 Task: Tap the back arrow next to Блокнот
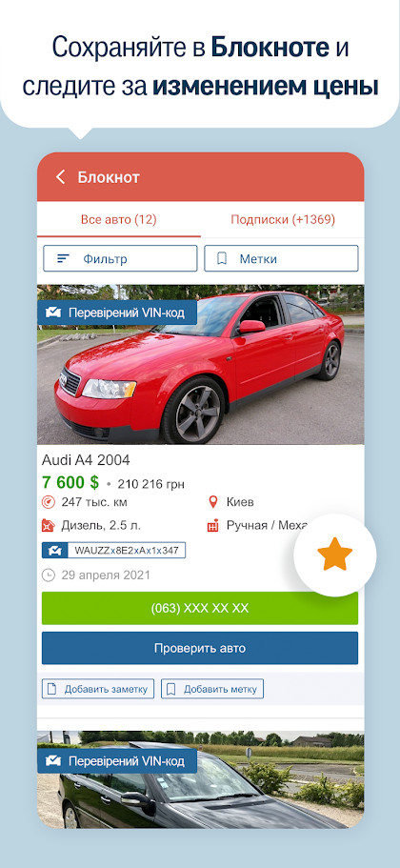[x=60, y=177]
